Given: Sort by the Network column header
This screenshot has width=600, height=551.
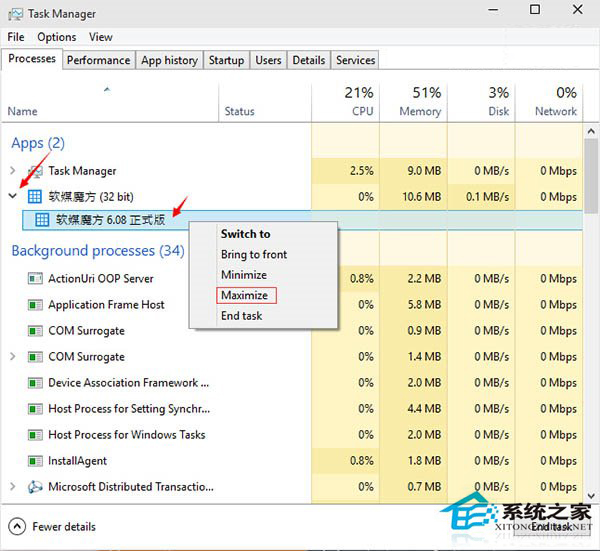Looking at the screenshot, I should pos(549,103).
